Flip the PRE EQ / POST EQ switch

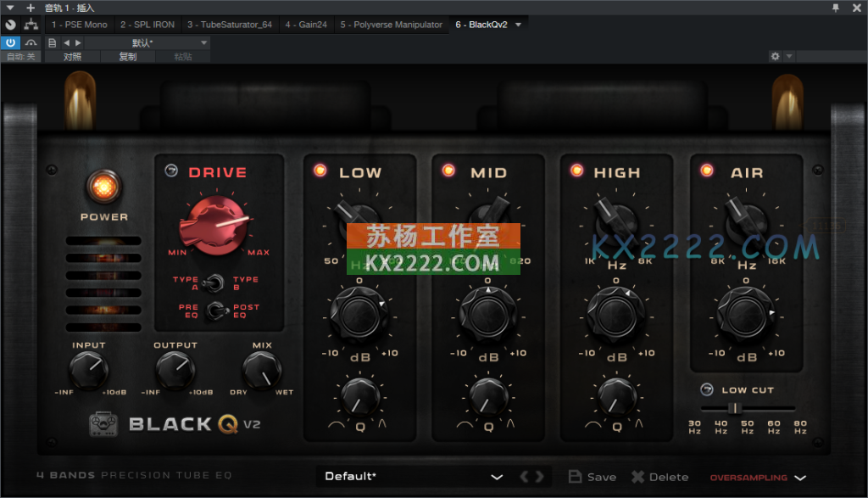[216, 311]
